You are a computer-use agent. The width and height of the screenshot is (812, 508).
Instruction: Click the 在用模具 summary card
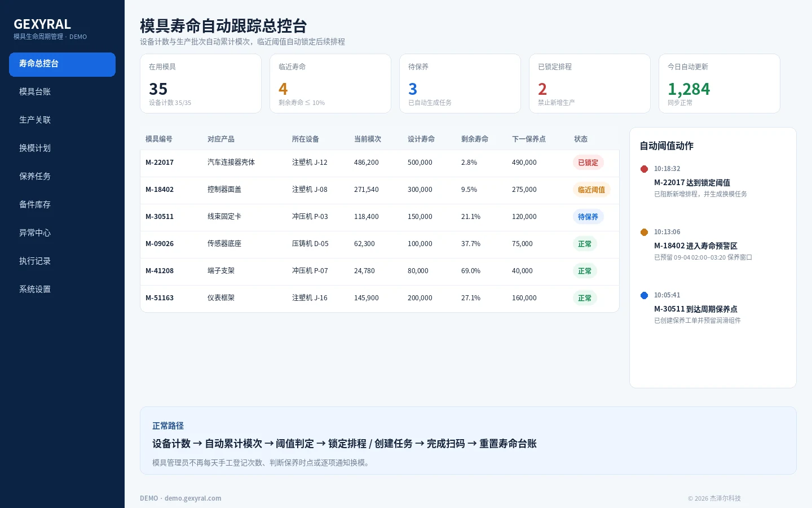pyautogui.click(x=201, y=84)
